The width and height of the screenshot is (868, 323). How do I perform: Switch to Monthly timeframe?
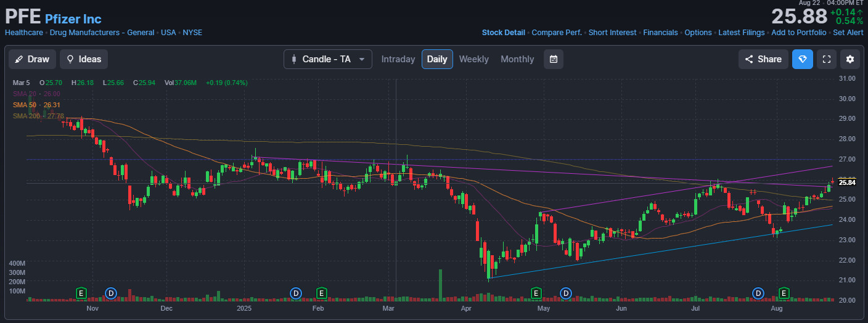tap(517, 59)
